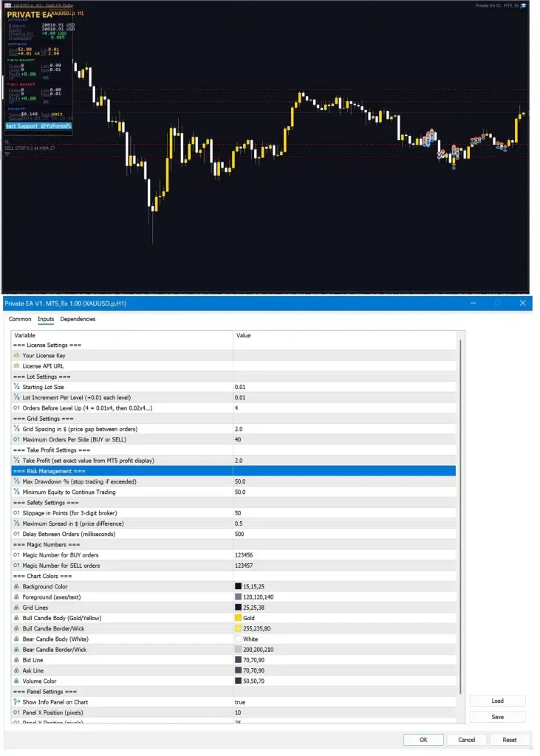Toggle Show Info Panel on Chart value true
Viewport: 540px width, 756px height.
[344, 703]
